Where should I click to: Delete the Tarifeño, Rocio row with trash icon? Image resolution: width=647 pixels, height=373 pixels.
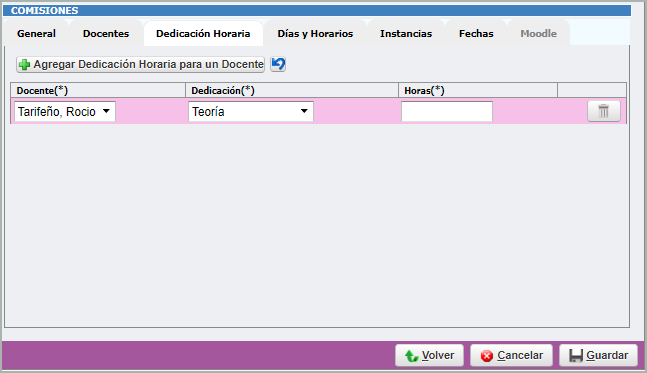604,111
